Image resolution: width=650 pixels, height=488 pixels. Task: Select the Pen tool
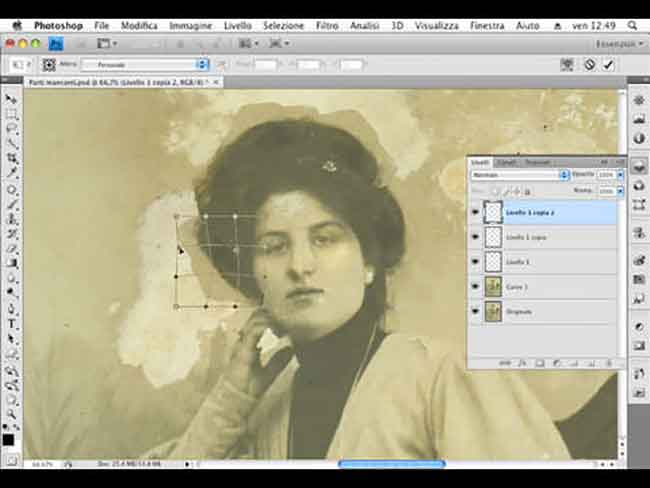click(11, 309)
